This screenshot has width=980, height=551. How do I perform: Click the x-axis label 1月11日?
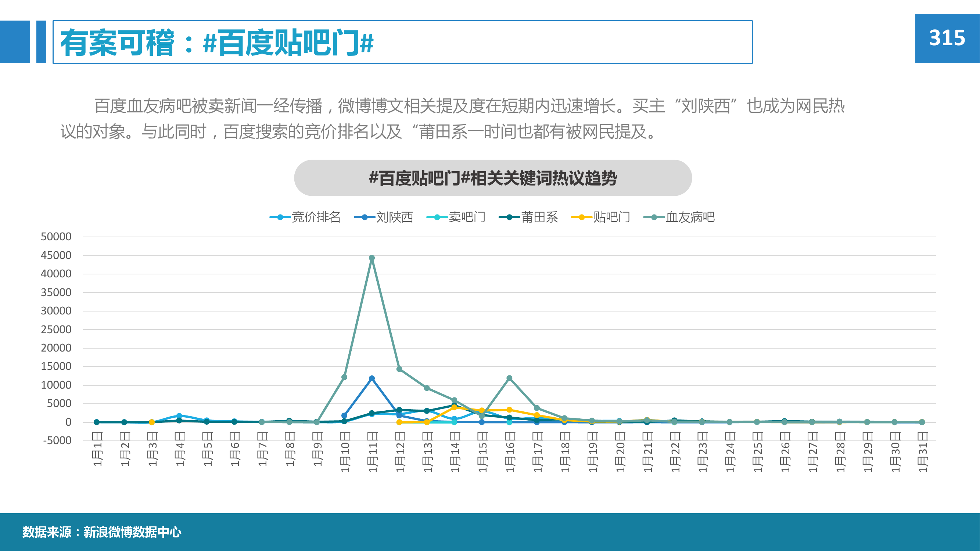coord(373,452)
